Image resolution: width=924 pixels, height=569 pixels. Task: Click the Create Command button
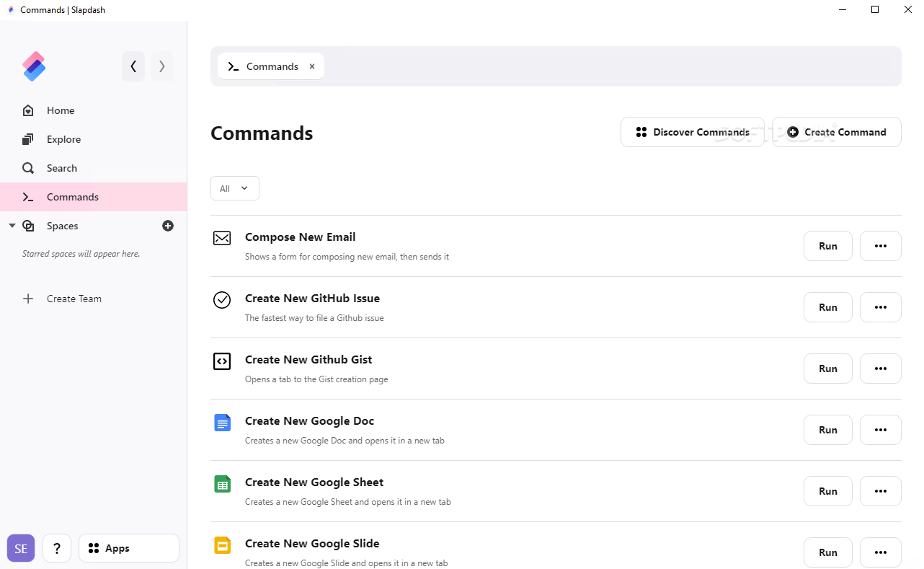pyautogui.click(x=837, y=132)
